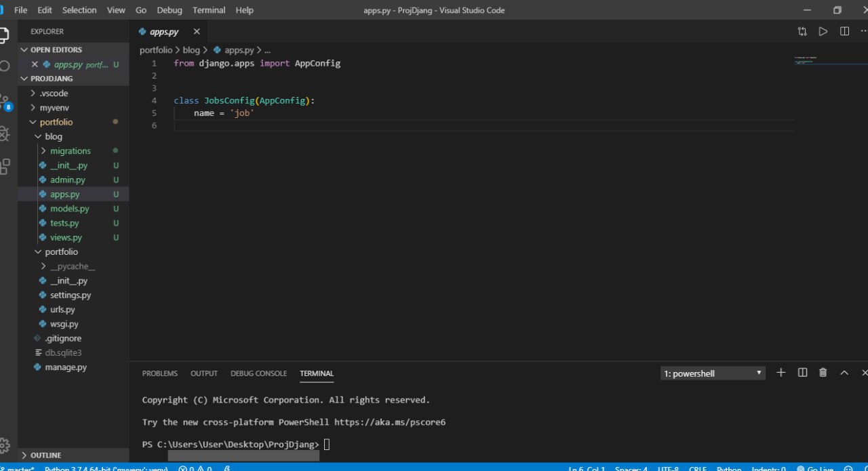The image size is (868, 471).
Task: Expand the .vscode folder
Action: tap(53, 94)
